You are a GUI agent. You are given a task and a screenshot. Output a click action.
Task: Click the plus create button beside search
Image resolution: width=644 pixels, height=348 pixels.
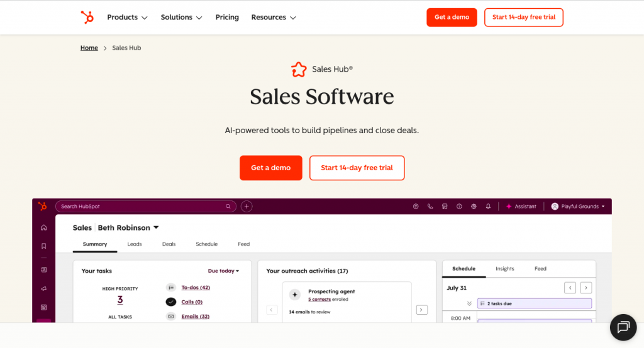pos(247,206)
